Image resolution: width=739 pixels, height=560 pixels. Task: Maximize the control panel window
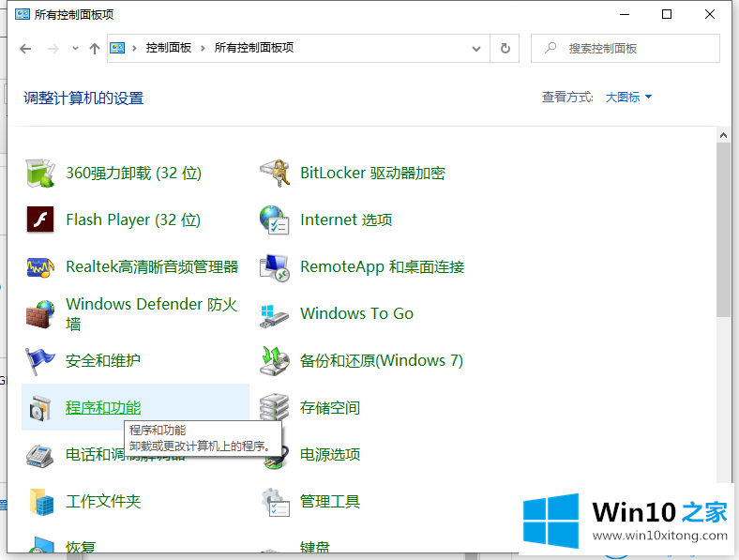pos(667,15)
